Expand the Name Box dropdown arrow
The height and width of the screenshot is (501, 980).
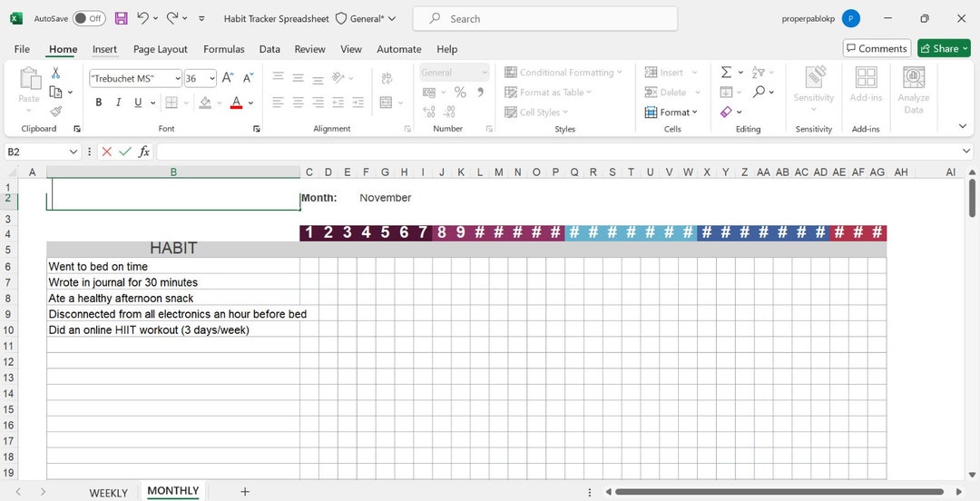coord(73,152)
